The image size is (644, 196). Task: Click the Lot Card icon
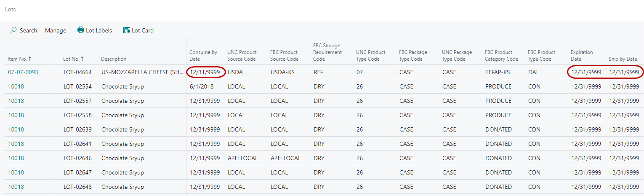coord(126,30)
